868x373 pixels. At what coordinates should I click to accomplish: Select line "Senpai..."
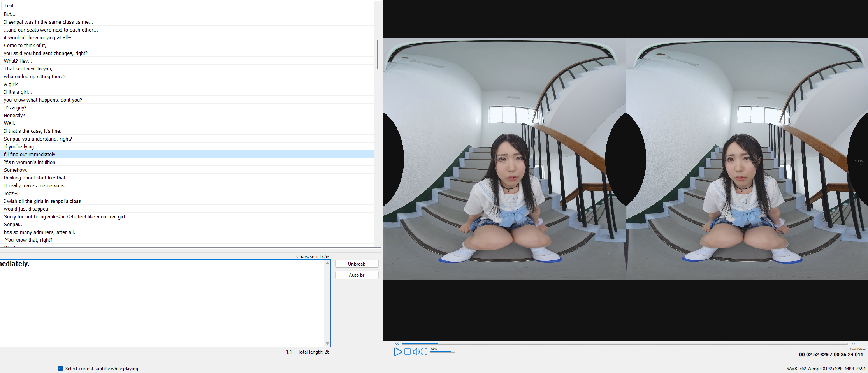[x=188, y=225]
